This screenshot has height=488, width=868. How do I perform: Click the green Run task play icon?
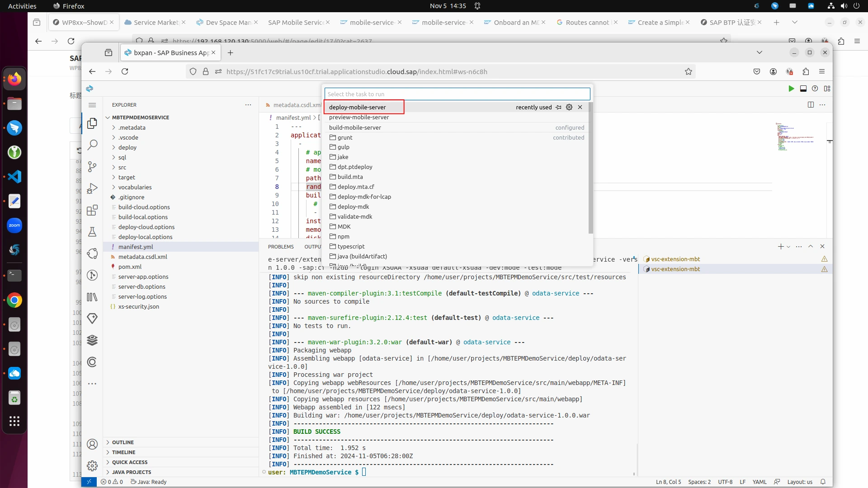point(791,89)
